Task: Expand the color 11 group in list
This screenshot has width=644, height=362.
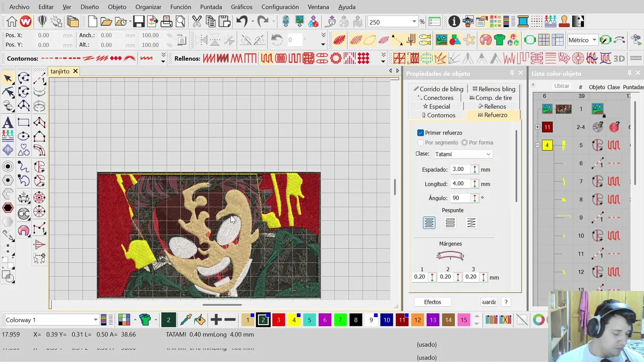Action: coord(537,127)
